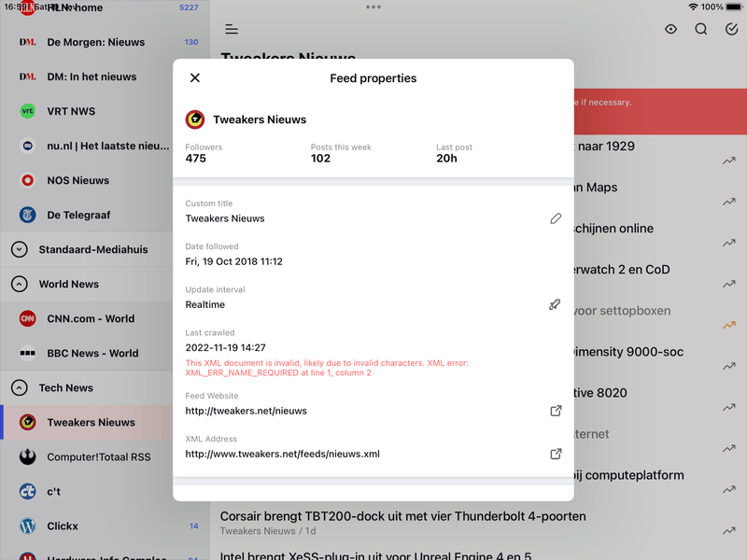Click trending icon beside 'tive 8020' article
This screenshot has width=747, height=560.
pos(729,408)
